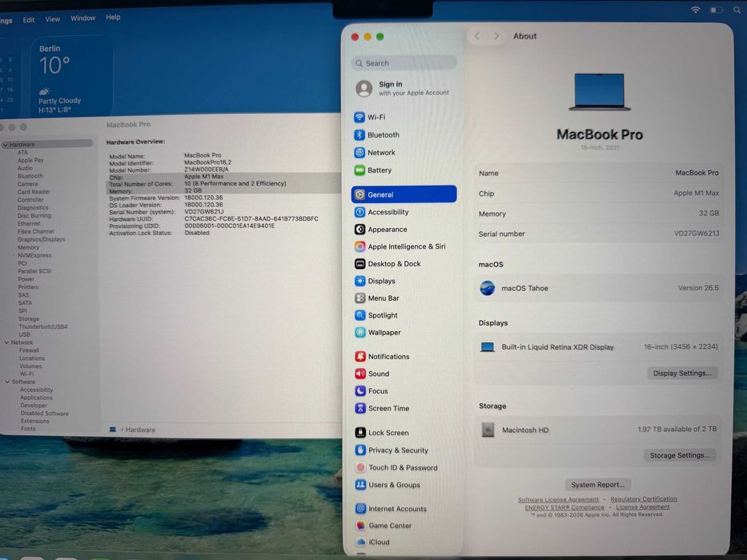Click Storage Settings button
Screen dimensions: 747x560
680,455
